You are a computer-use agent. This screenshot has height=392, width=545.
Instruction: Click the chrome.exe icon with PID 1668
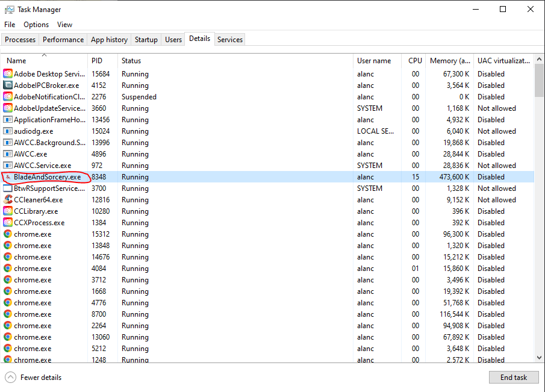[8, 291]
